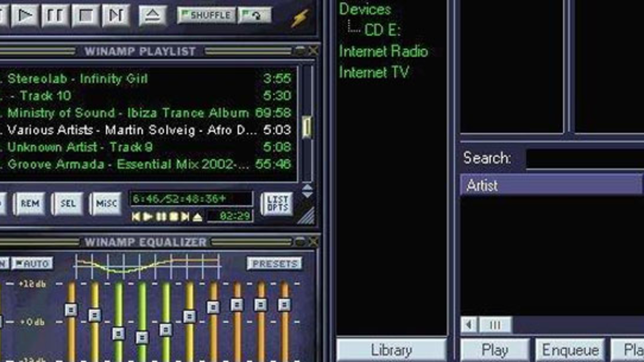
Task: Select Devices in the library tree
Action: 365,9
